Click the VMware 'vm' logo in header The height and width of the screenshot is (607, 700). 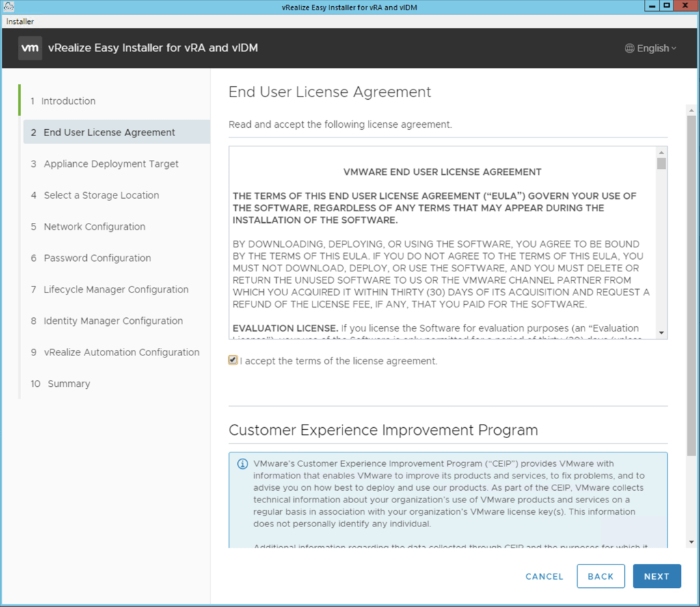pyautogui.click(x=30, y=49)
